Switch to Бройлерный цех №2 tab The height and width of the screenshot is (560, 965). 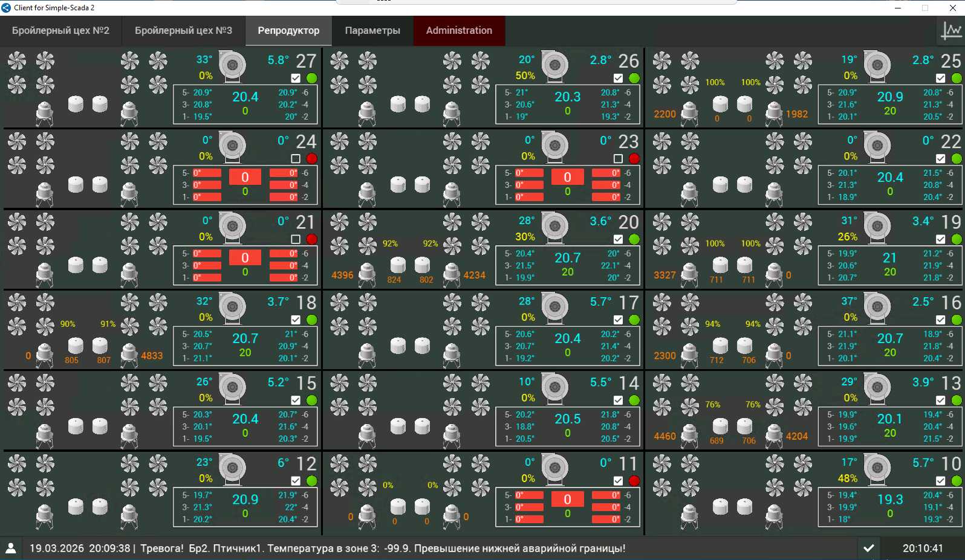(60, 30)
